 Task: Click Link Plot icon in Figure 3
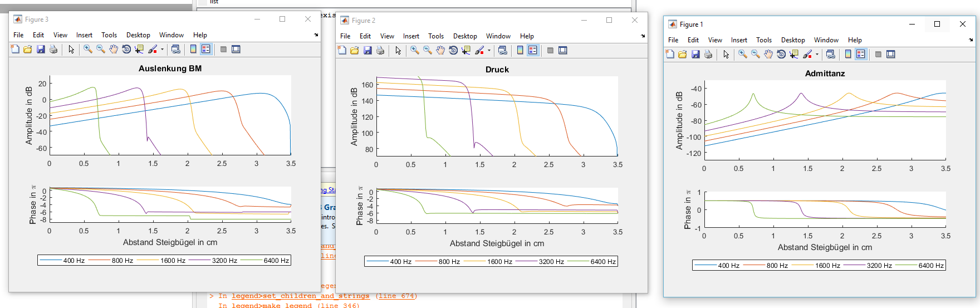(x=176, y=50)
